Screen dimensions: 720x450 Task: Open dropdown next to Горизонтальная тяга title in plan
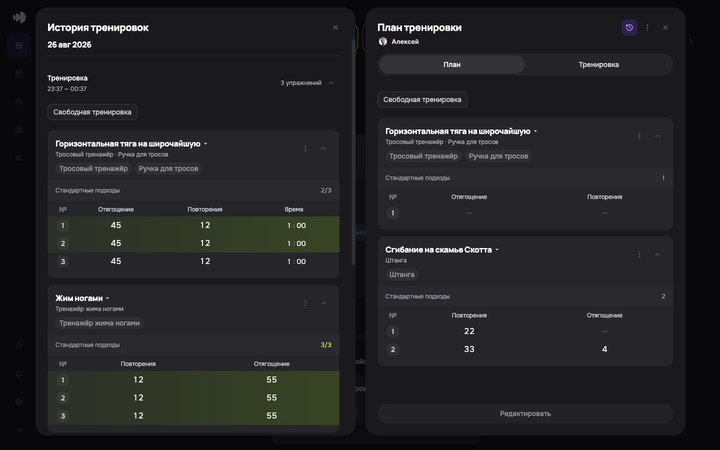[x=535, y=131]
